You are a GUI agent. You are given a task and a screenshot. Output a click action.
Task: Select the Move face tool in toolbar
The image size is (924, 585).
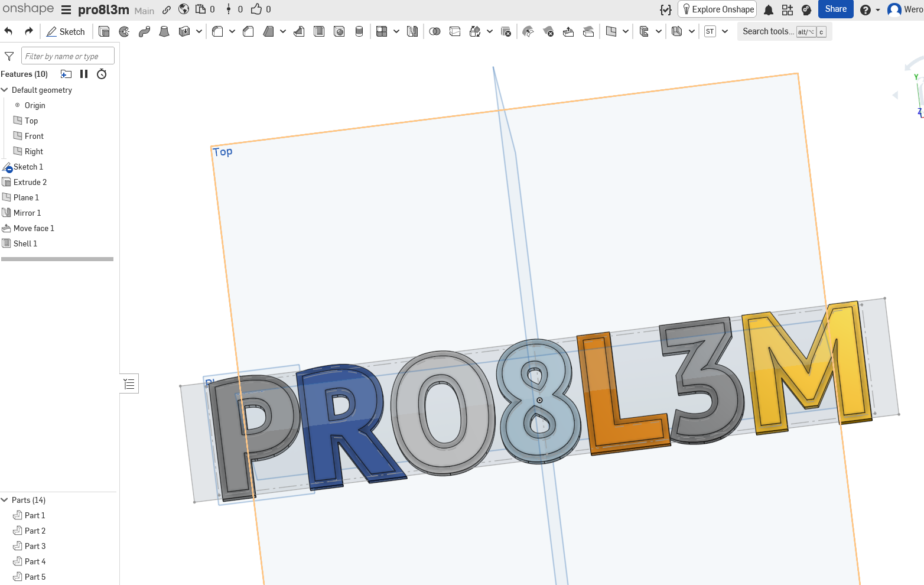coord(568,31)
